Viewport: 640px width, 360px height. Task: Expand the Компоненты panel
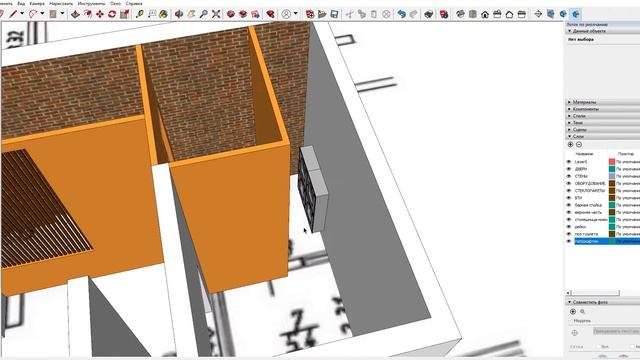click(602, 109)
